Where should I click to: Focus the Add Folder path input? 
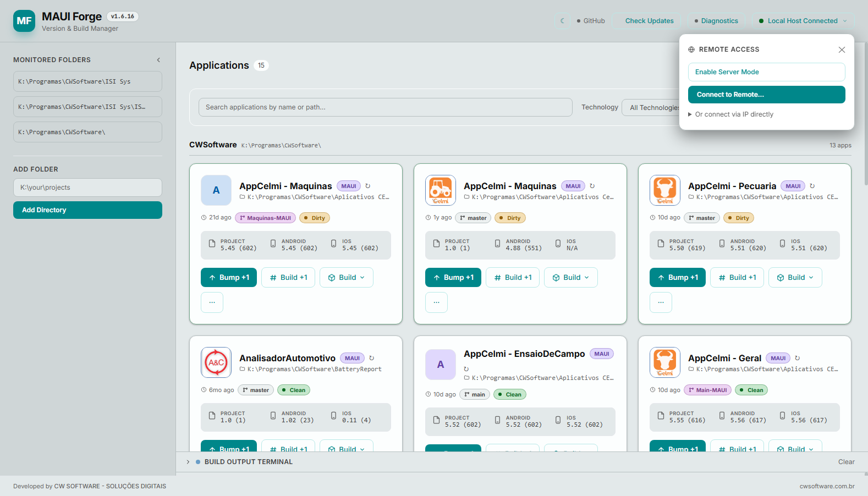click(87, 188)
